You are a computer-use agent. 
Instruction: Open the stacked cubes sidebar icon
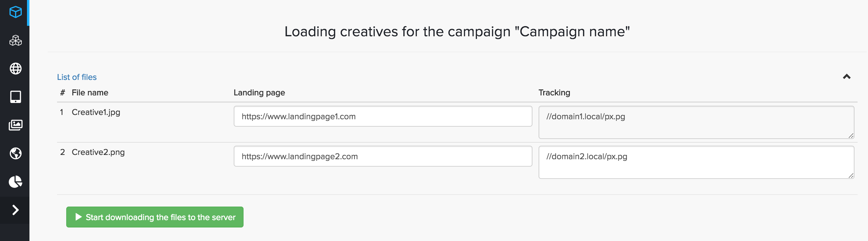(x=15, y=41)
